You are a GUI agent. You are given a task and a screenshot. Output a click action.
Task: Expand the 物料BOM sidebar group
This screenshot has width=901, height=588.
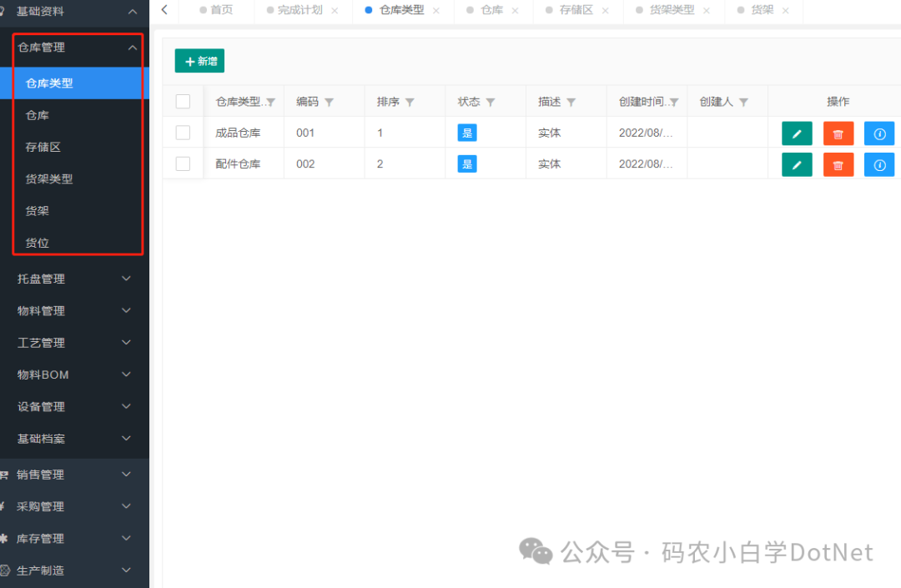tap(73, 374)
